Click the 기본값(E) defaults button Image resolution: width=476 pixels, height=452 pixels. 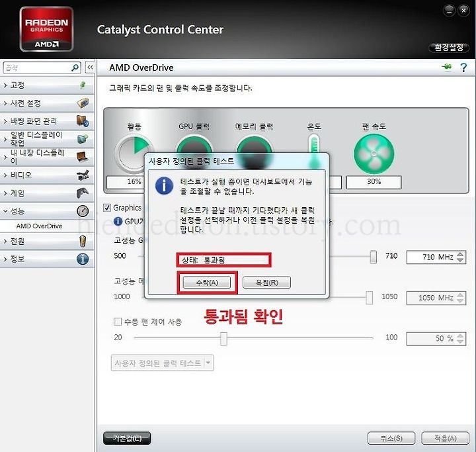tap(127, 438)
